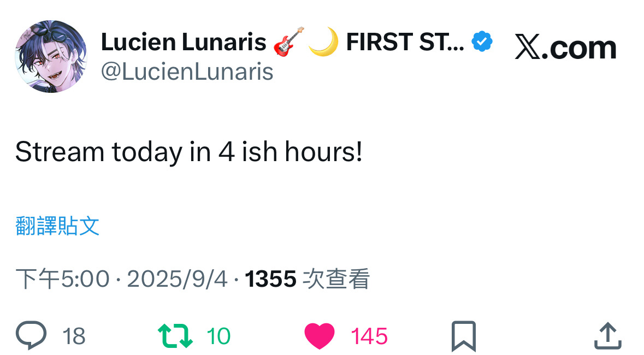This screenshot has height=355, width=644.
Task: Open the @LucienLunaris handle link
Action: pos(187,72)
